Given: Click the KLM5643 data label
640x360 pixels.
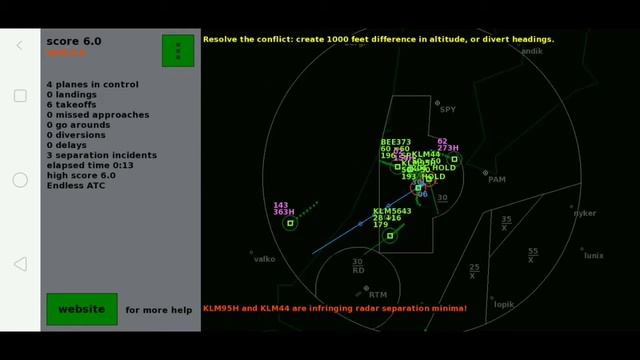Looking at the screenshot, I should (x=392, y=218).
